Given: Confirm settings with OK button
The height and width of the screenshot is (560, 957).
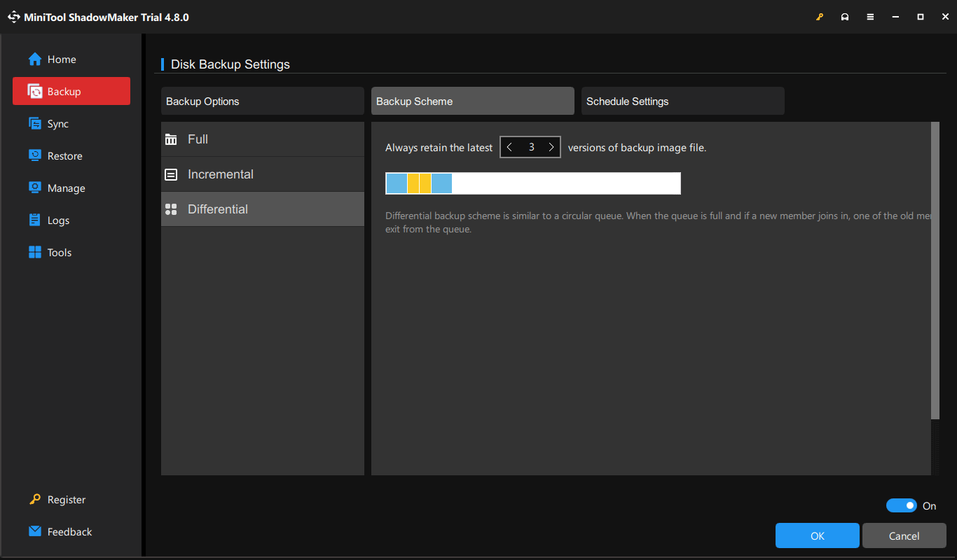Looking at the screenshot, I should tap(817, 535).
